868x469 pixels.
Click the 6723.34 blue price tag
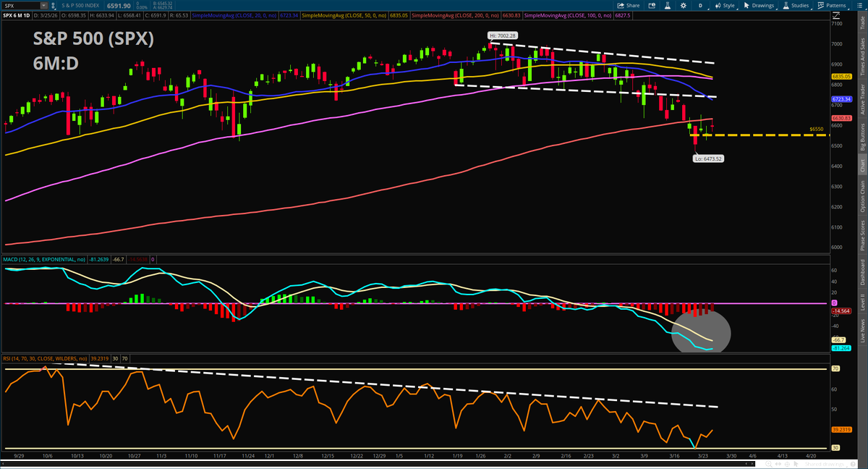coord(841,99)
